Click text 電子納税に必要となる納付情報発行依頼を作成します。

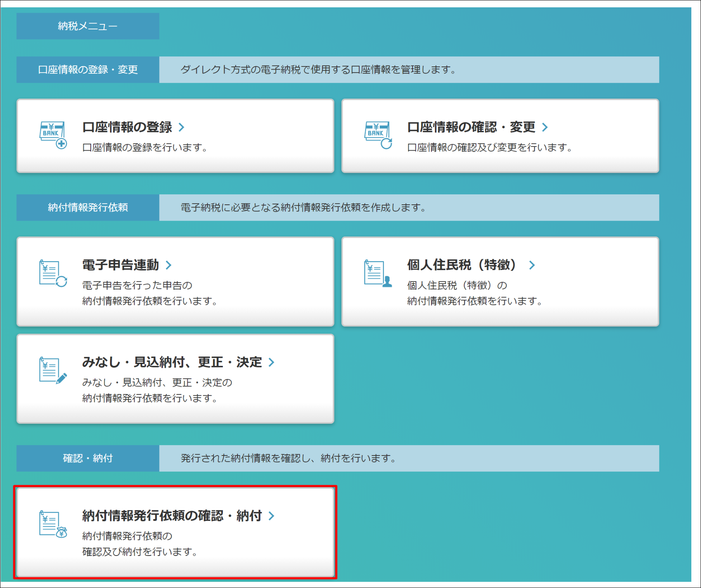(x=304, y=207)
